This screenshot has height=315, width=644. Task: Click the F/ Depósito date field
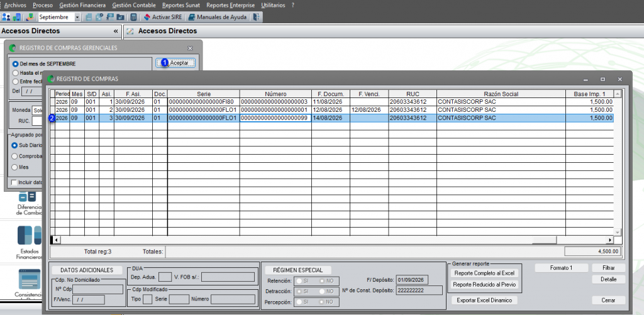click(x=413, y=280)
